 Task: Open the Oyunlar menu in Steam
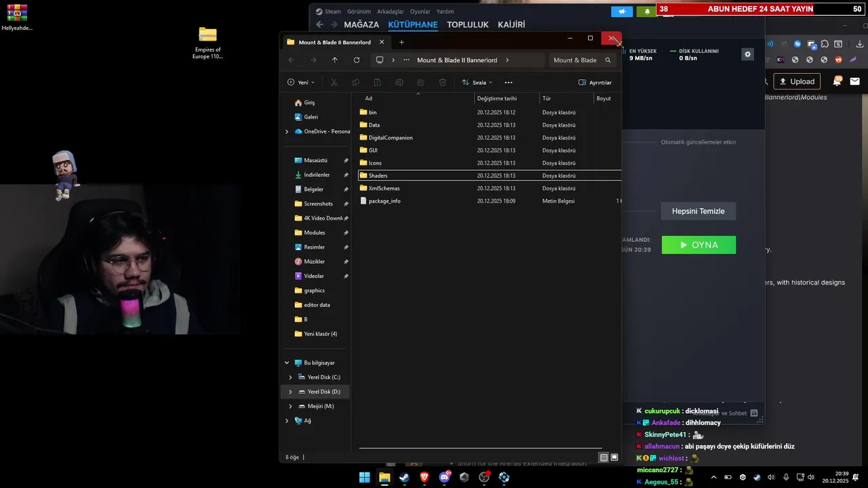(x=420, y=12)
